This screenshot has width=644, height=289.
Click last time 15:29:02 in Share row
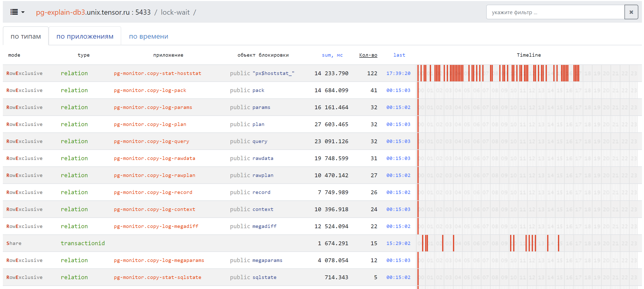[x=398, y=243]
